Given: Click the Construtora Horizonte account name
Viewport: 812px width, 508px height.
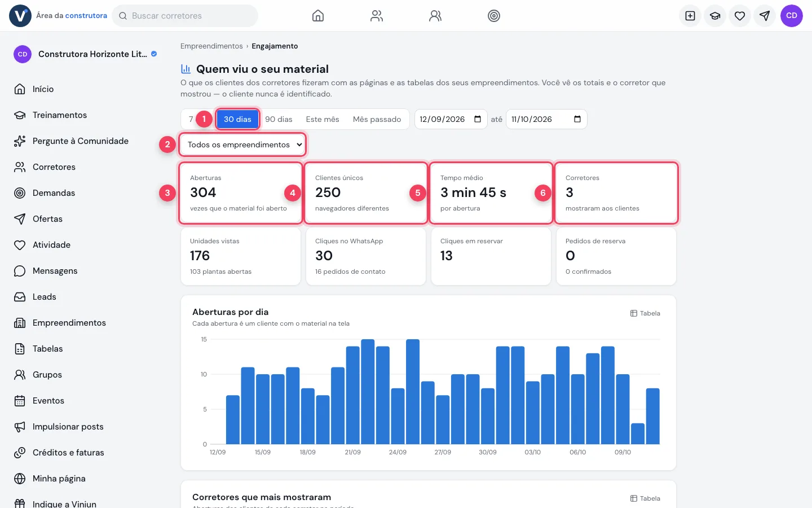Looking at the screenshot, I should pyautogui.click(x=92, y=54).
